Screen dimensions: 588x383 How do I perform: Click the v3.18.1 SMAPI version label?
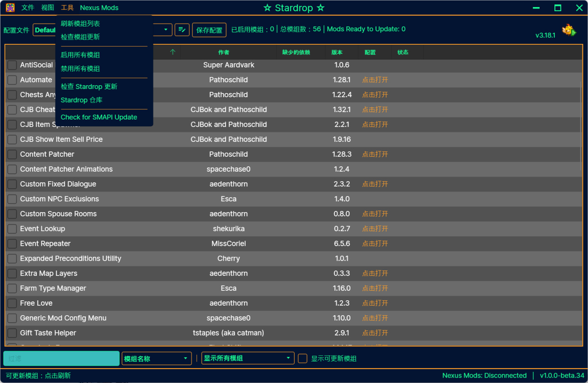pyautogui.click(x=545, y=35)
